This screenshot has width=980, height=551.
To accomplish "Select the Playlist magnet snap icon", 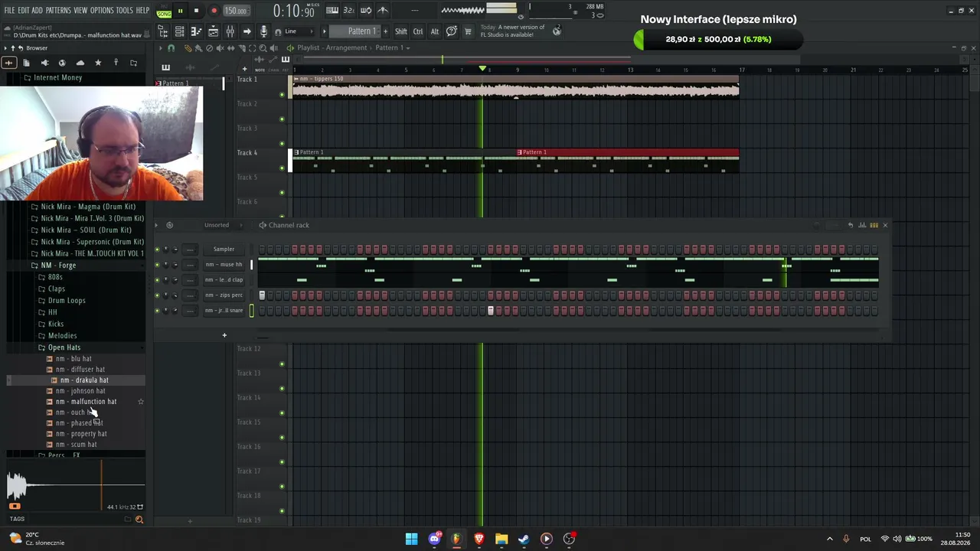I will point(171,48).
